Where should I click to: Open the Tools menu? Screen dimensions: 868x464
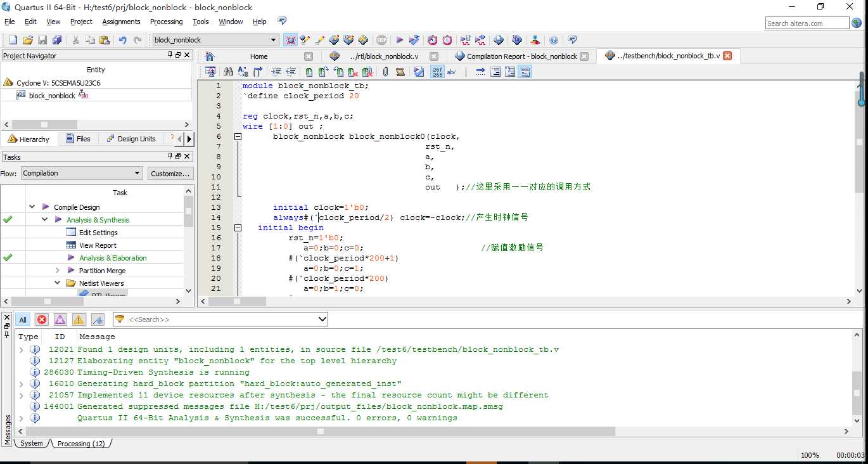click(x=201, y=22)
